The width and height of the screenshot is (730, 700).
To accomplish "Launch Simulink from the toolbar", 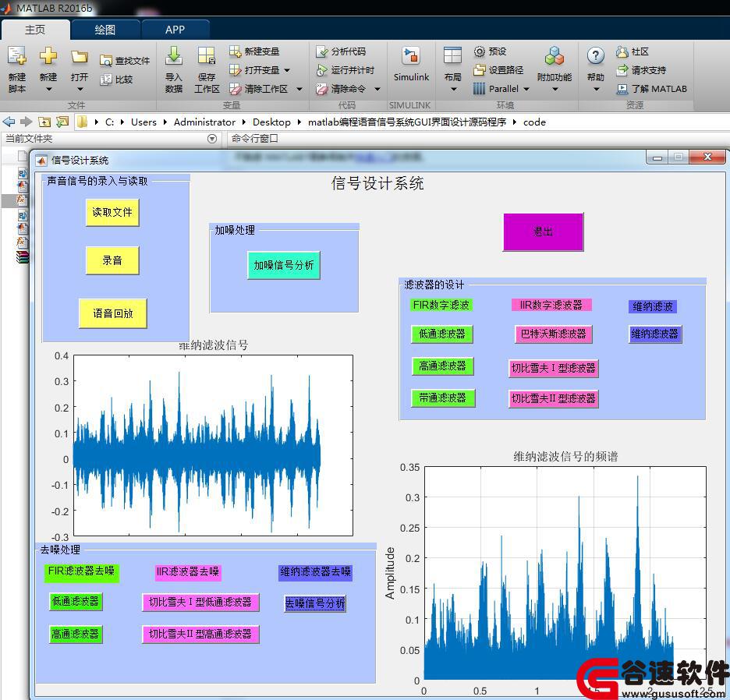I will 411,64.
